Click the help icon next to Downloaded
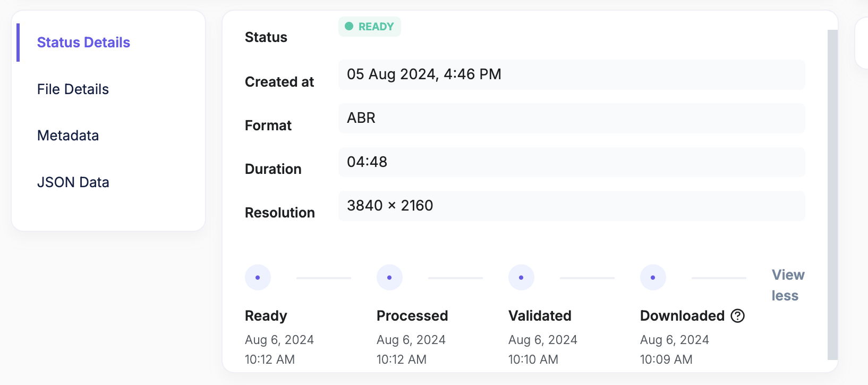 pyautogui.click(x=738, y=316)
